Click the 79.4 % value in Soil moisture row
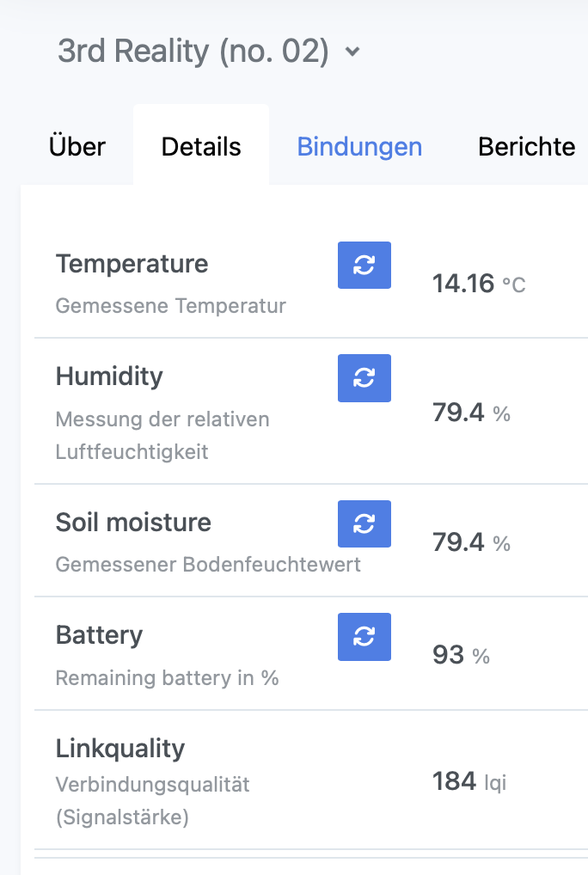This screenshot has height=875, width=588. point(471,543)
